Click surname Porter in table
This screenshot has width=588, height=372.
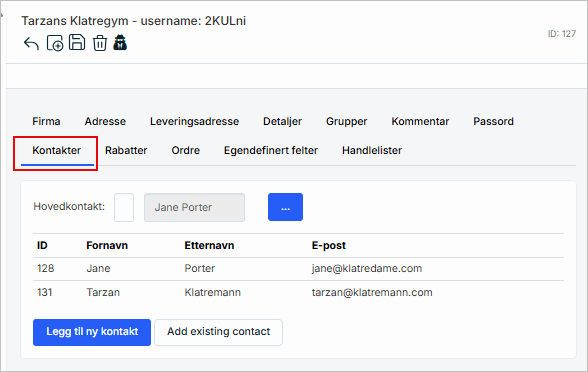pyautogui.click(x=200, y=268)
